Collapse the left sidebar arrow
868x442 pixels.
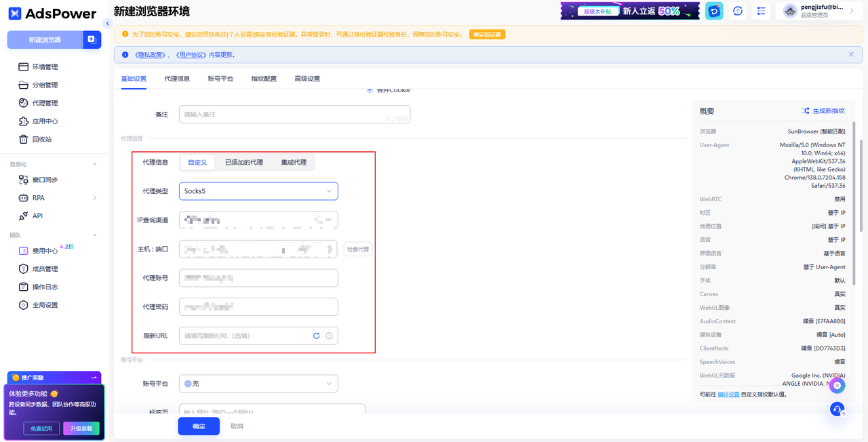[x=107, y=24]
